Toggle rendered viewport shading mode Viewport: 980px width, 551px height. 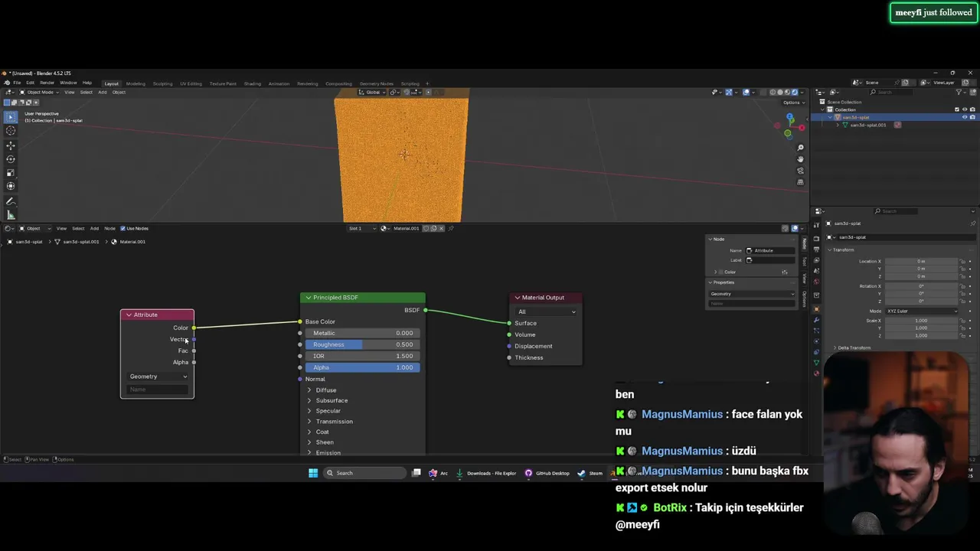tap(795, 92)
